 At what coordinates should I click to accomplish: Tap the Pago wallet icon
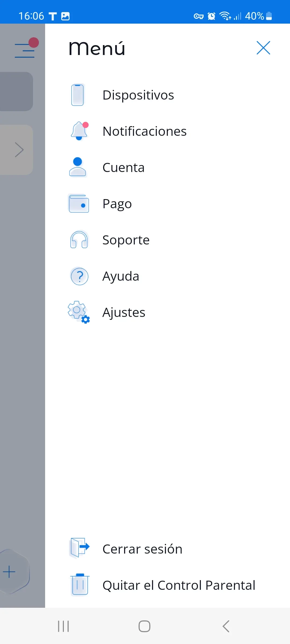pos(79,204)
